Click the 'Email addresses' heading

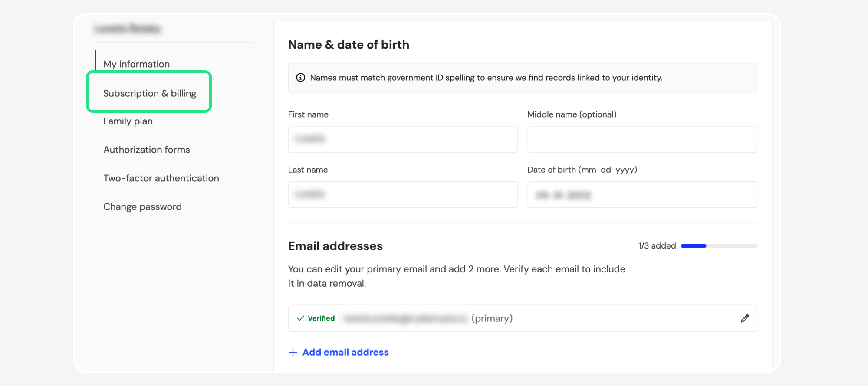[x=335, y=246]
